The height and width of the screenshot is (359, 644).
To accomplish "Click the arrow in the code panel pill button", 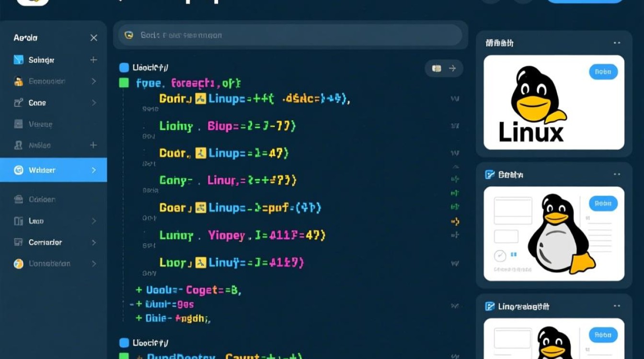I will 452,68.
